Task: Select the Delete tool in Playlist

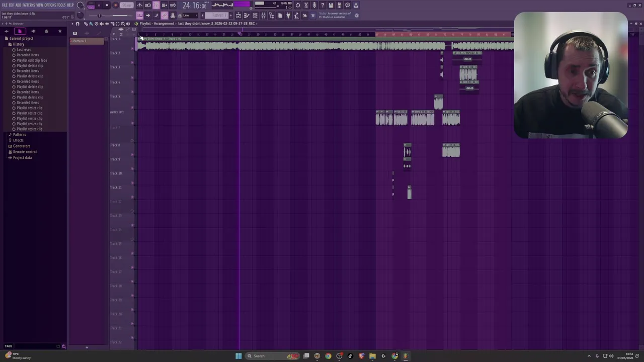Action: [x=97, y=24]
